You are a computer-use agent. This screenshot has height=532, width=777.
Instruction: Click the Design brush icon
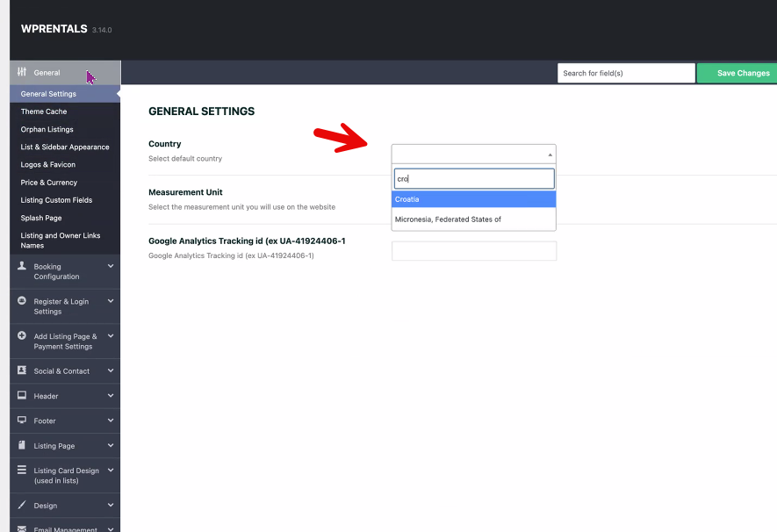tap(22, 505)
